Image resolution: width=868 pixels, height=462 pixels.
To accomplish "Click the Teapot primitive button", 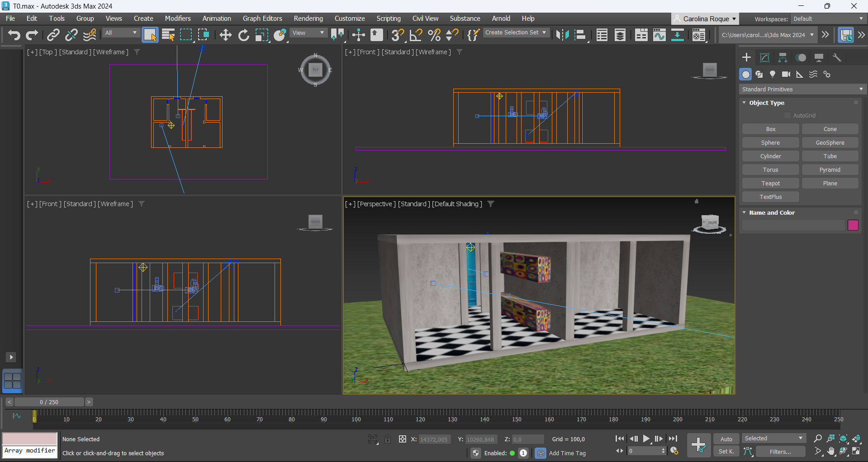I will [x=770, y=183].
